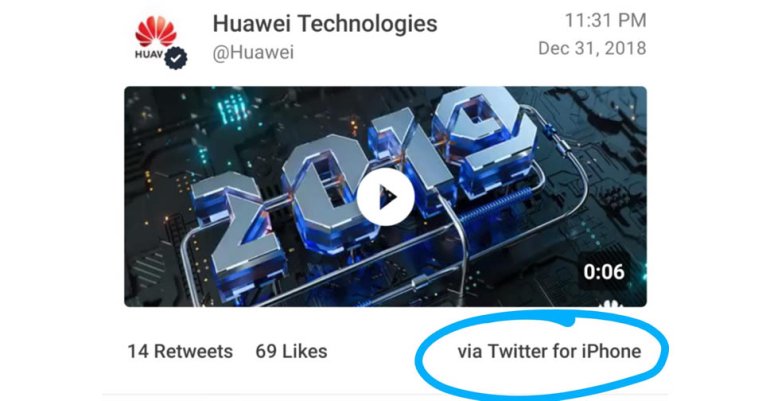Click the 11:31 PM timestamp
This screenshot has height=401, width=770.
coord(605,20)
